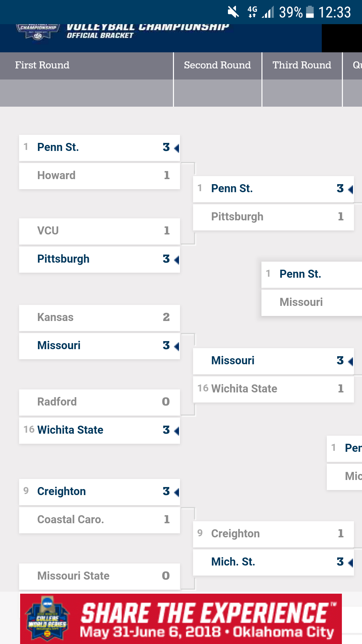
Task: Tap the College World Series logo
Action: click(x=48, y=618)
